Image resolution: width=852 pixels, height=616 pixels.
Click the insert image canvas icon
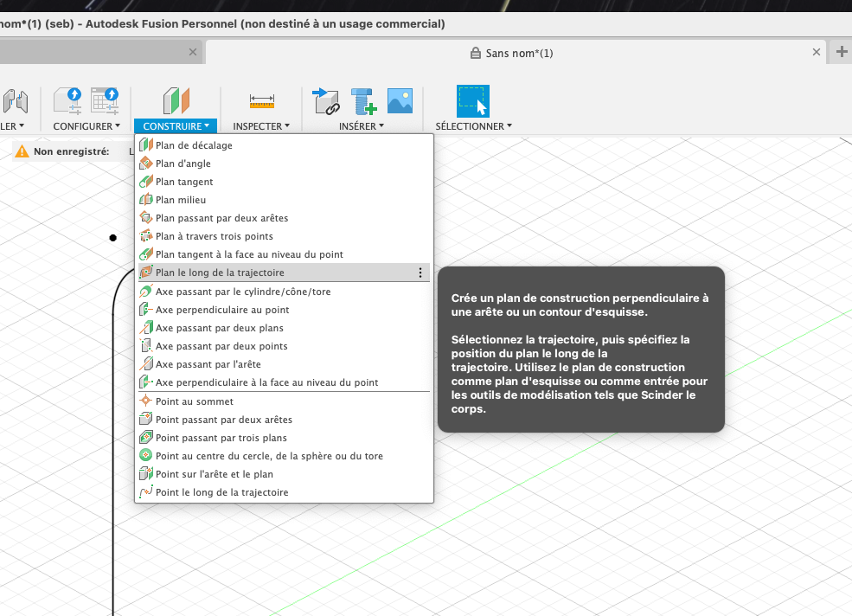tap(400, 100)
